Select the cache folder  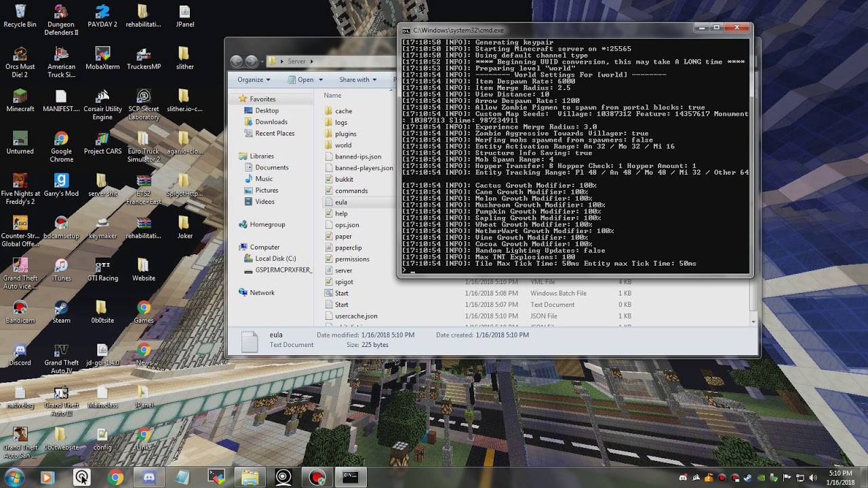(343, 111)
